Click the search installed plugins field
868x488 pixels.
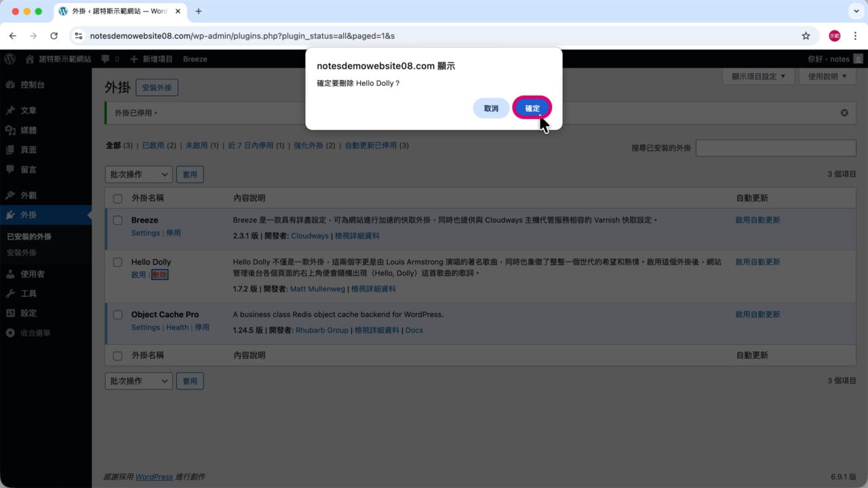776,148
